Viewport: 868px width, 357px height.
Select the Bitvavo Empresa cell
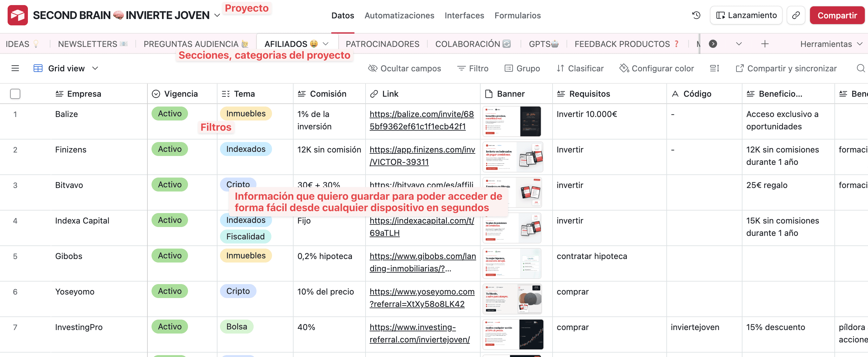(99, 192)
